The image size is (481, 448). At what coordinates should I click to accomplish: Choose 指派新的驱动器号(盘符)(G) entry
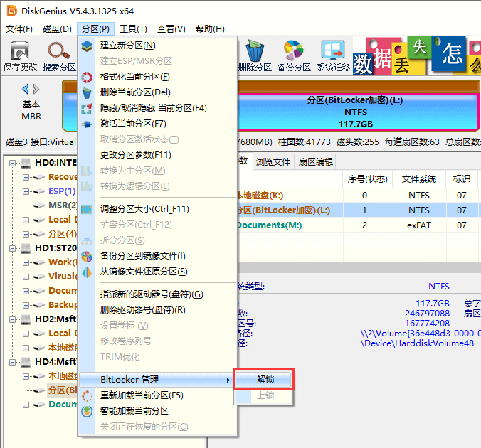pos(152,294)
